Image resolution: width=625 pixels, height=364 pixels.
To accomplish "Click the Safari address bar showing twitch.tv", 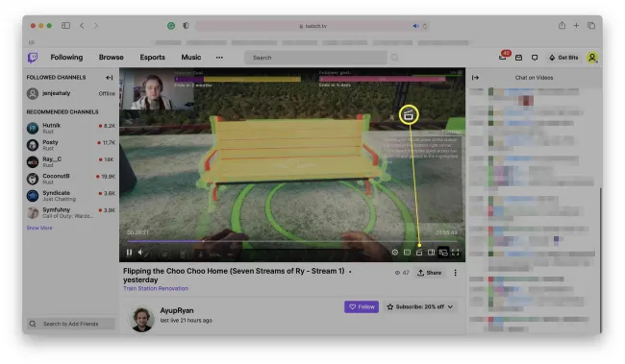I will [x=312, y=26].
